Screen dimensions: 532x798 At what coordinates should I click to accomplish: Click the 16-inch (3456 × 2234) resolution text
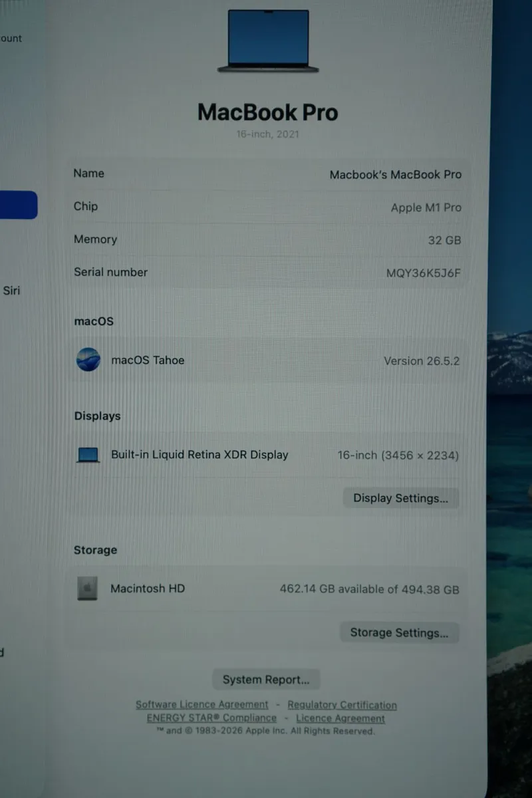398,456
